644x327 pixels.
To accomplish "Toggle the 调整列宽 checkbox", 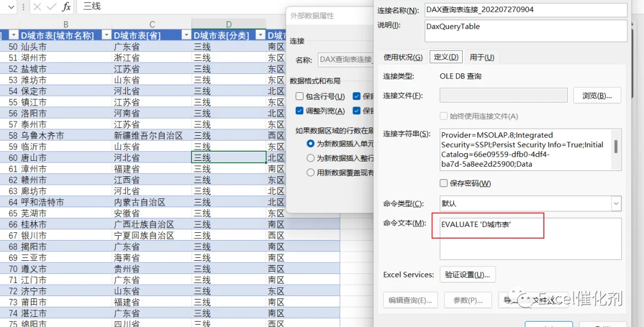I will point(299,111).
